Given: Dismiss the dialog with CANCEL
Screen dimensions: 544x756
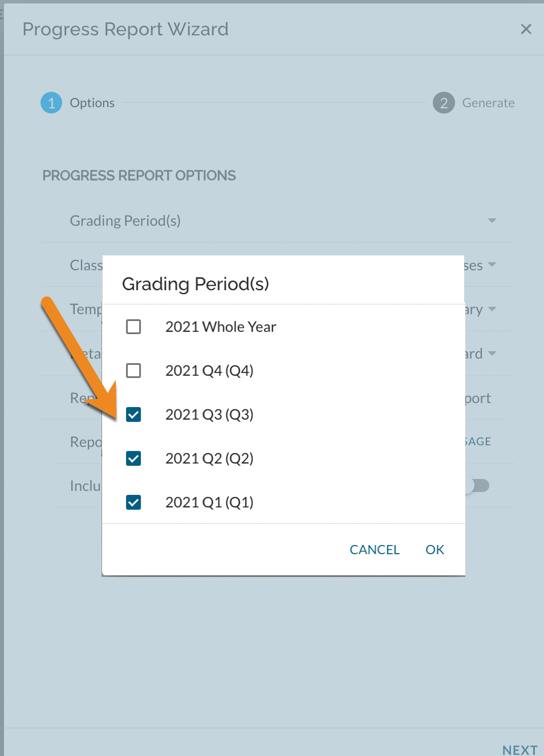Looking at the screenshot, I should (x=374, y=550).
